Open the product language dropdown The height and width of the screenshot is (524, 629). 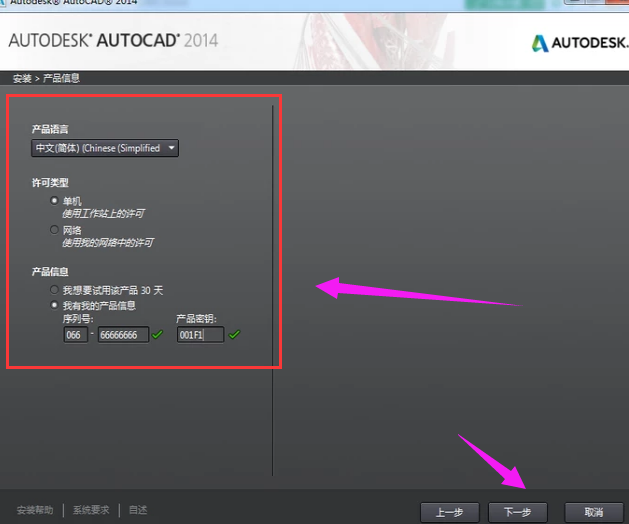pos(105,148)
